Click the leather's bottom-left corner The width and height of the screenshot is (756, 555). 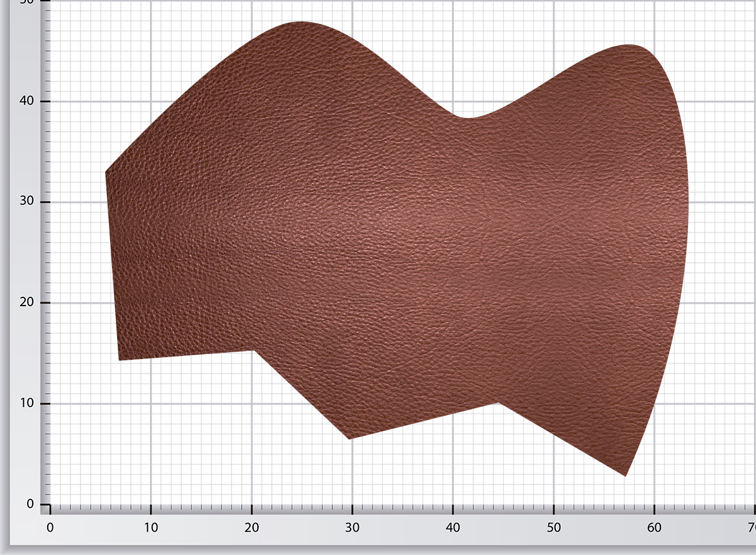click(x=119, y=360)
